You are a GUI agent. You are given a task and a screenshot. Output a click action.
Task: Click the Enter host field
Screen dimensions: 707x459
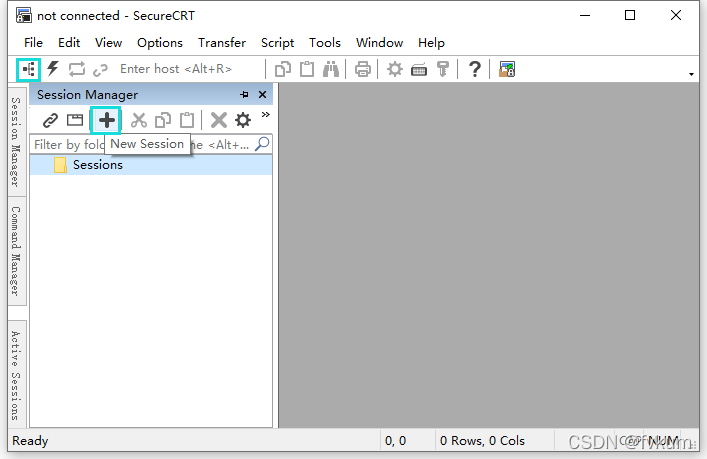189,69
